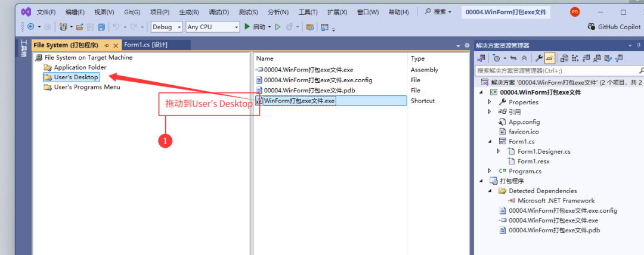The height and width of the screenshot is (255, 644).
Task: Collapse the Form1.cs node
Action: click(490, 141)
